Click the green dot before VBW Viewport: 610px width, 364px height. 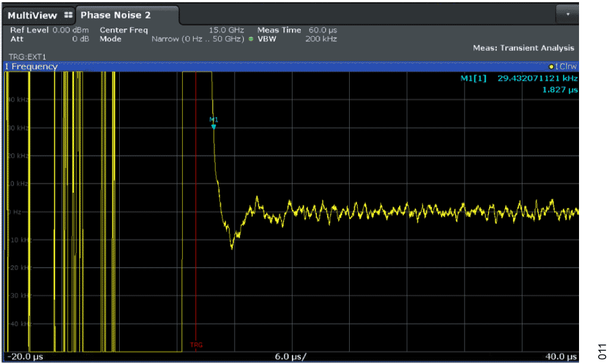coord(251,39)
